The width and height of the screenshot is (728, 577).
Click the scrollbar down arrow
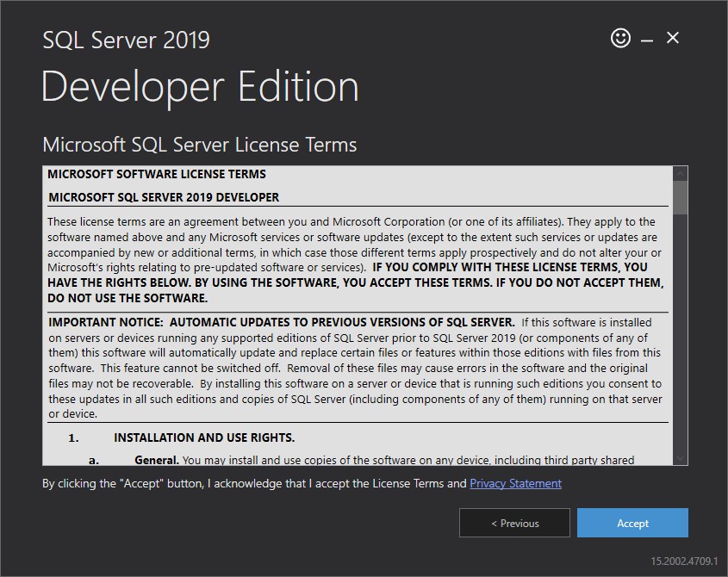coord(681,458)
